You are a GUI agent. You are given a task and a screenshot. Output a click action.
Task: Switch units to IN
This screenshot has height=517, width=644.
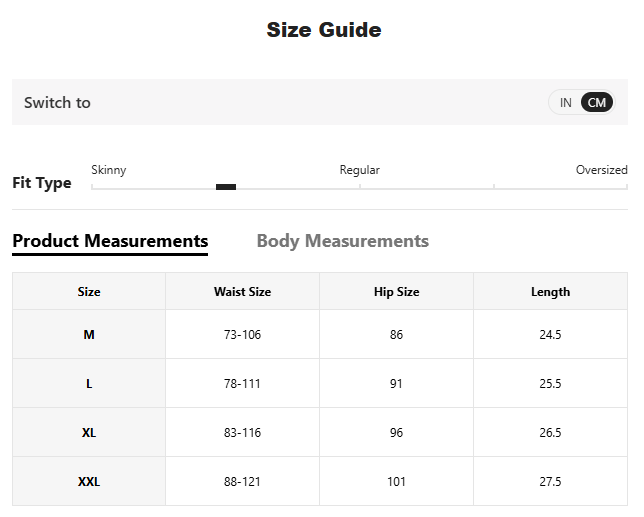(x=565, y=103)
